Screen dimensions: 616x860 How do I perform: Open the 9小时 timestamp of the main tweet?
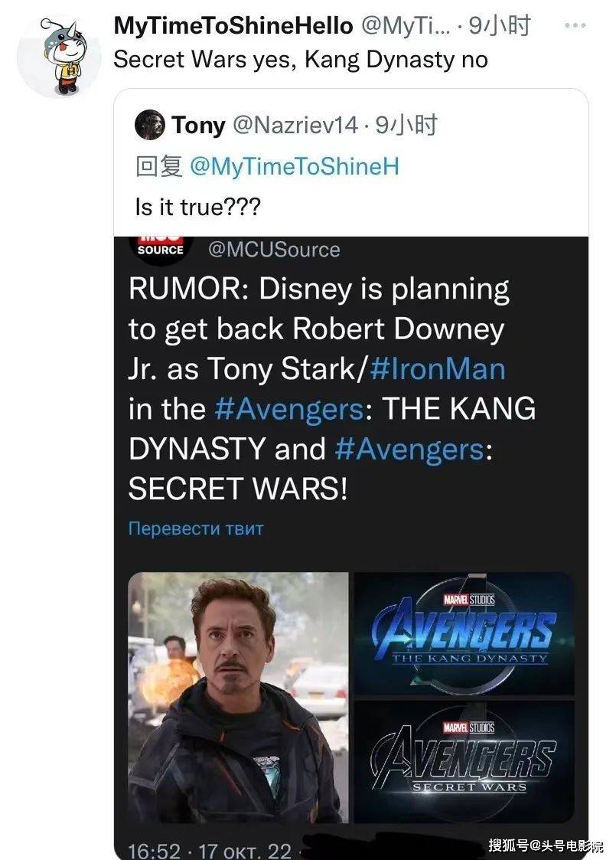500,26
